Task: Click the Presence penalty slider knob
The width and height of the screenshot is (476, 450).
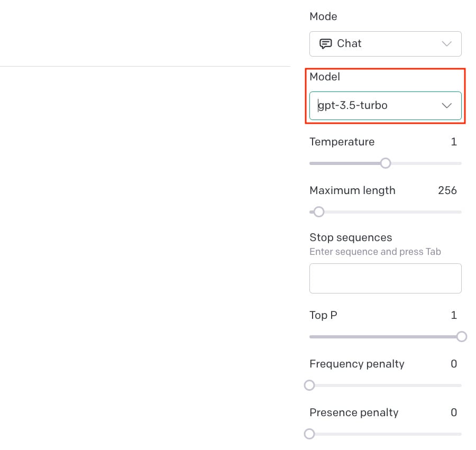Action: pos(310,434)
